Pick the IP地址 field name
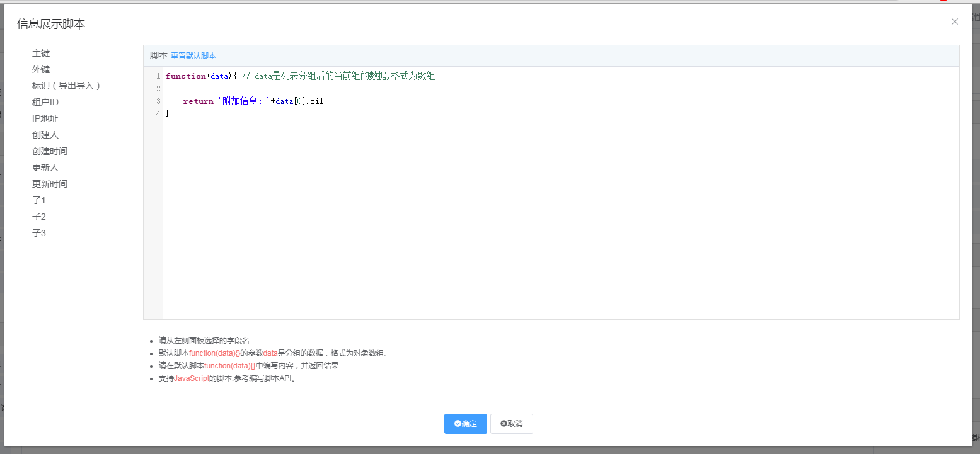This screenshot has height=454, width=980. point(45,118)
